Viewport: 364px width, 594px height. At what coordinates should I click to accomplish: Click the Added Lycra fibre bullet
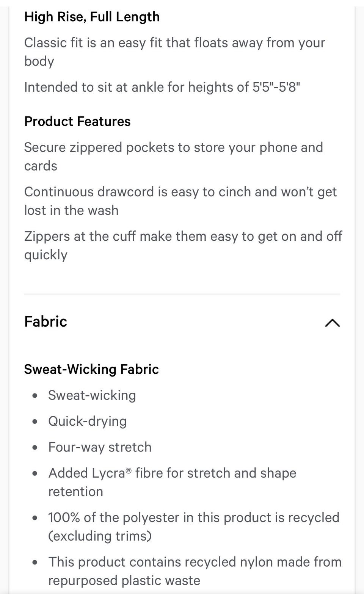point(172,482)
